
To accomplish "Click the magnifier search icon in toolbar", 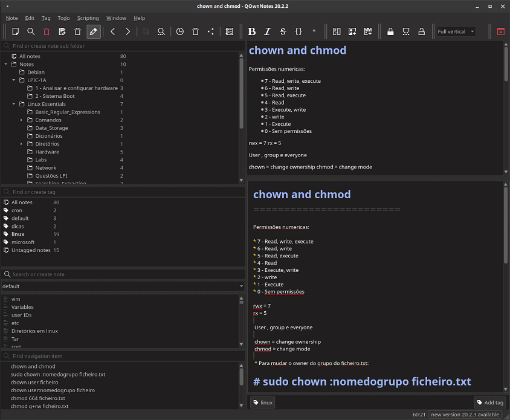I will [31, 31].
